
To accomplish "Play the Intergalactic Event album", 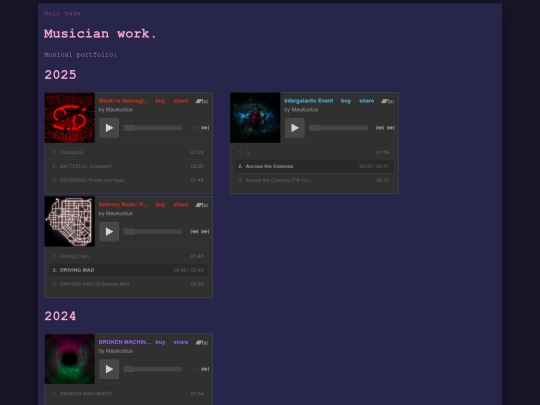I will [295, 128].
